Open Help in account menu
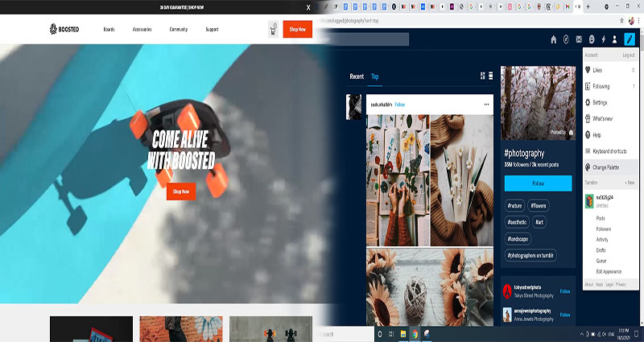644x342 pixels. (611, 134)
